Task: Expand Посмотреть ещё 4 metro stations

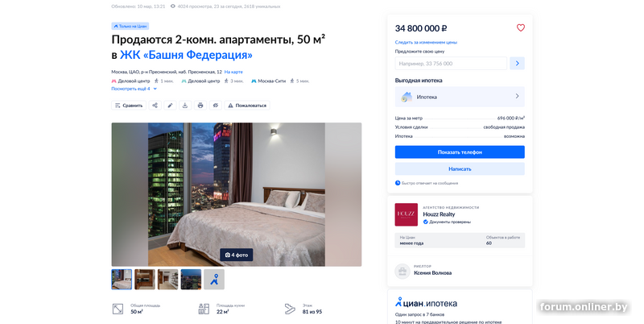Action: tap(134, 89)
